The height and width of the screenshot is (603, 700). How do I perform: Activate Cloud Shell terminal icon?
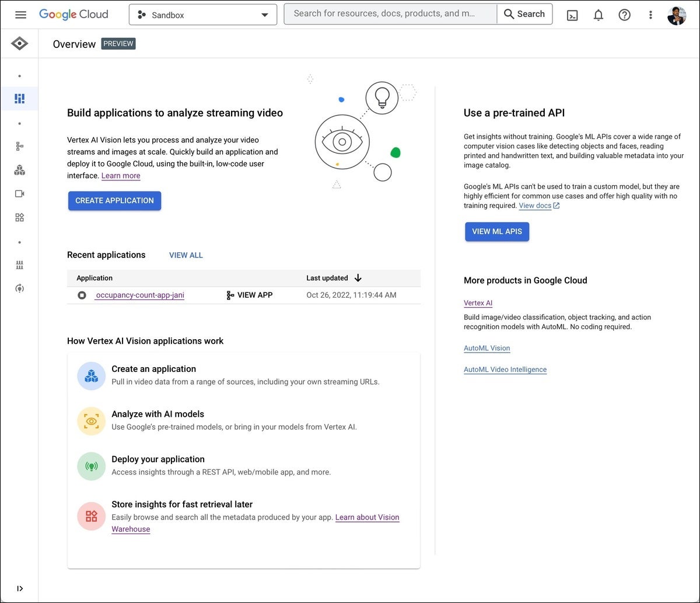pyautogui.click(x=572, y=15)
